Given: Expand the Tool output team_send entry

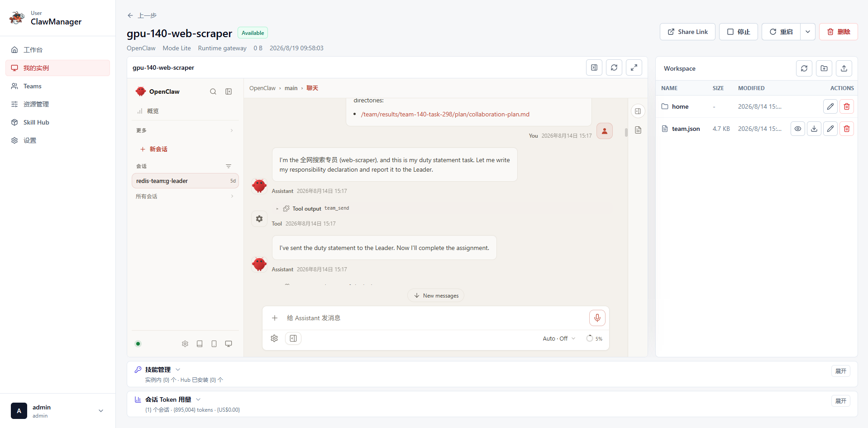Looking at the screenshot, I should tap(313, 208).
